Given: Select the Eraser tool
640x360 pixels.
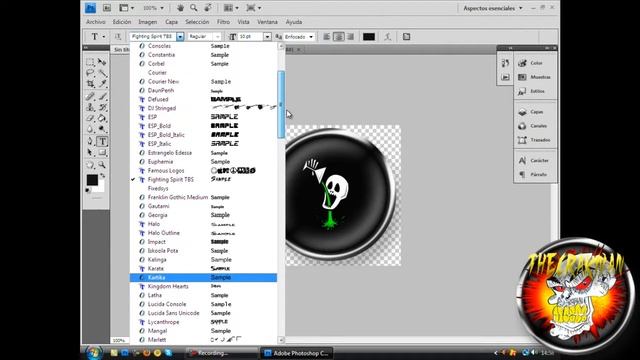Looking at the screenshot, I should (x=90, y=118).
